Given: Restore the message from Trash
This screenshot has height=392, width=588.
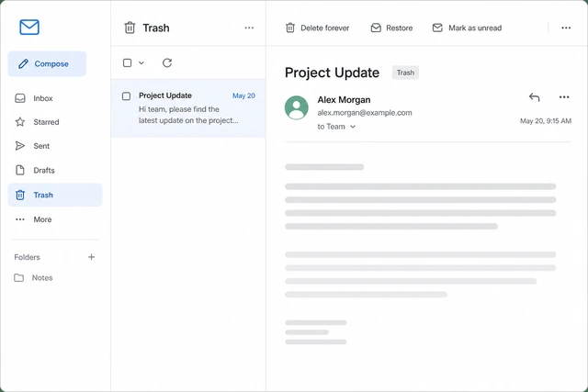Looking at the screenshot, I should 391,28.
